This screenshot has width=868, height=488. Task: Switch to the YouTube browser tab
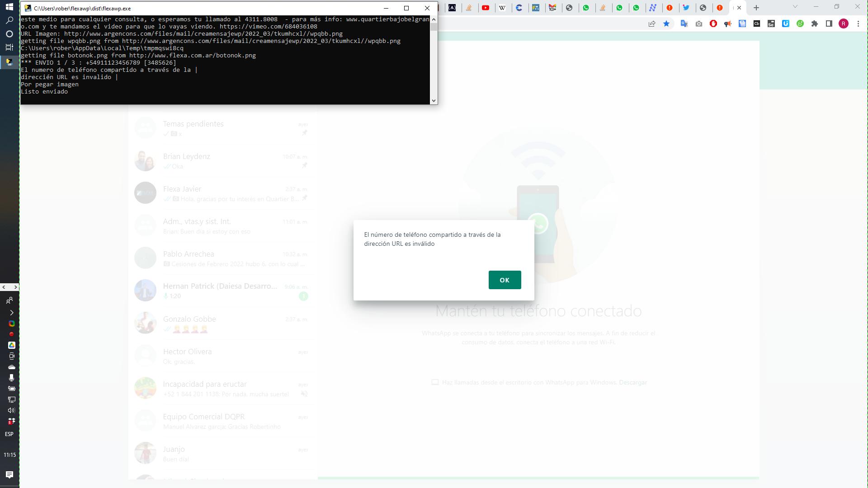coord(486,8)
